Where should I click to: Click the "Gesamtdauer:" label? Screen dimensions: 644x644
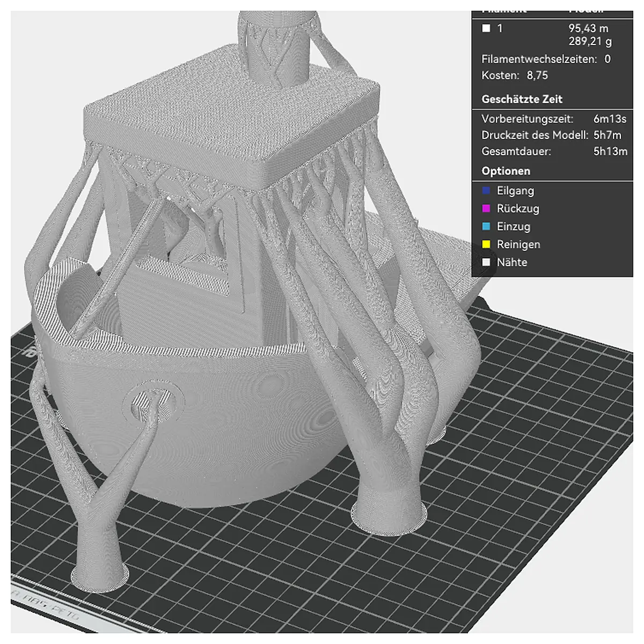tap(516, 151)
